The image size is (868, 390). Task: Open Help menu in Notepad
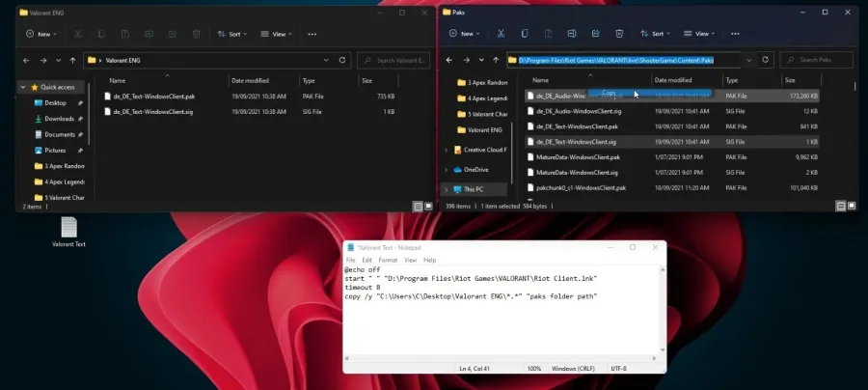[x=429, y=260]
